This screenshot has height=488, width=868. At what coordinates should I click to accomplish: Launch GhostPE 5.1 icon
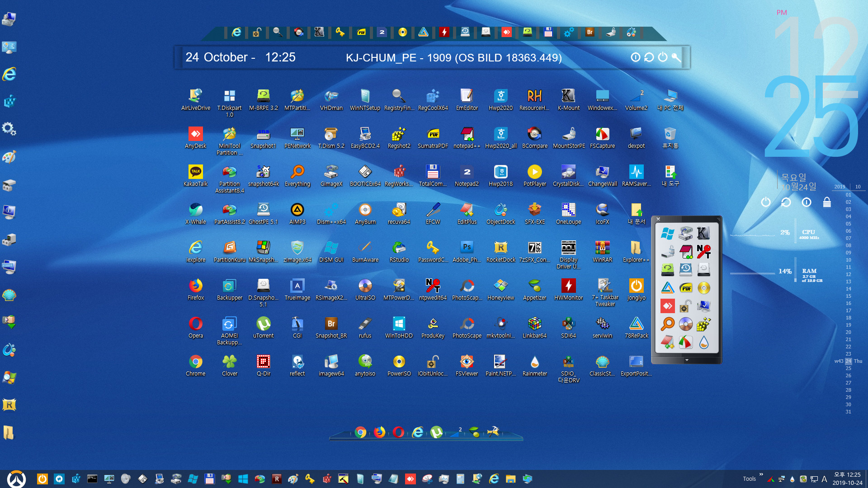(x=263, y=213)
